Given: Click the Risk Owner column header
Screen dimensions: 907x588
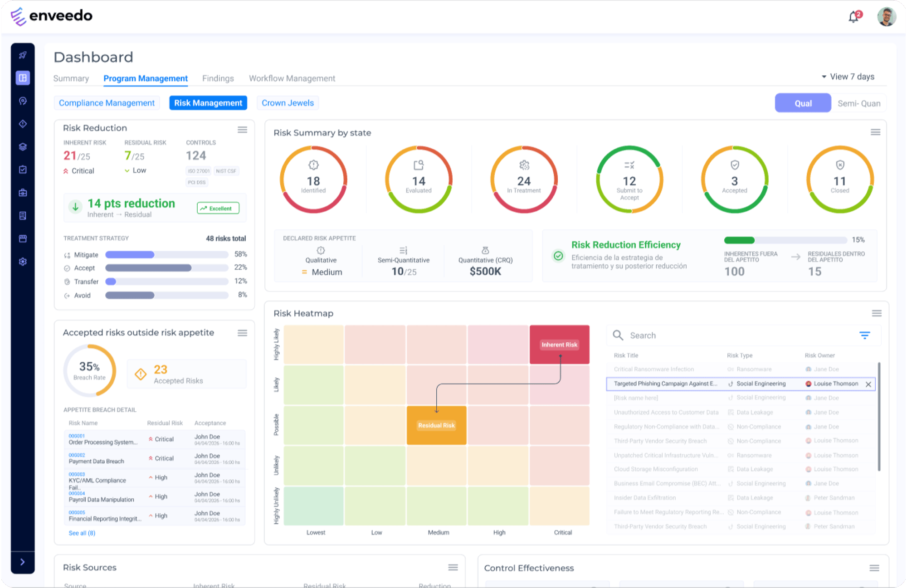Looking at the screenshot, I should [819, 355].
